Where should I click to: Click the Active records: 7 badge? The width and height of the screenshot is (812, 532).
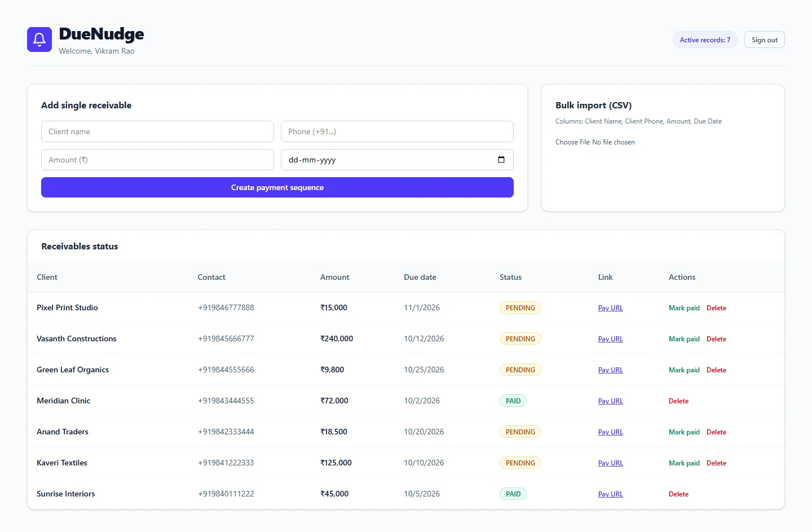705,40
